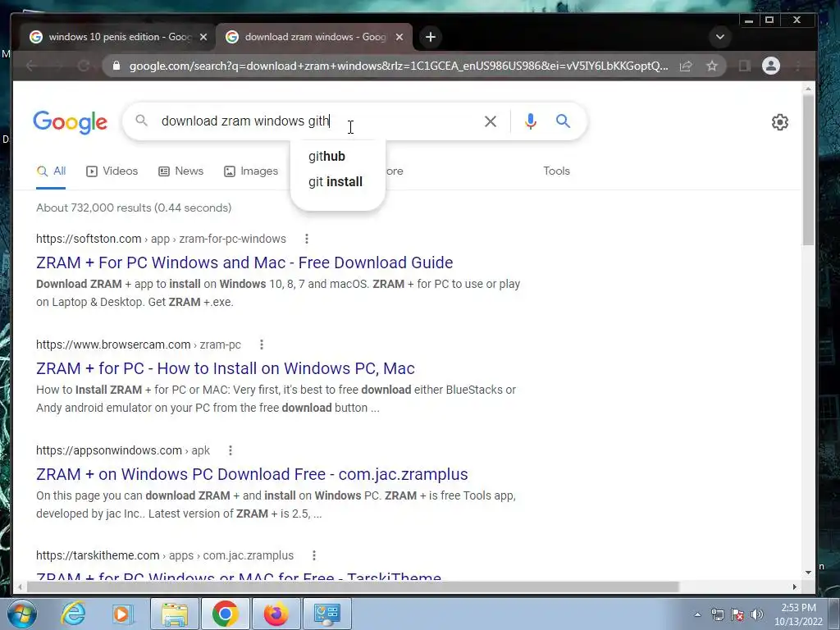Image resolution: width=840 pixels, height=630 pixels.
Task: Open the search Tools menu
Action: pos(556,171)
